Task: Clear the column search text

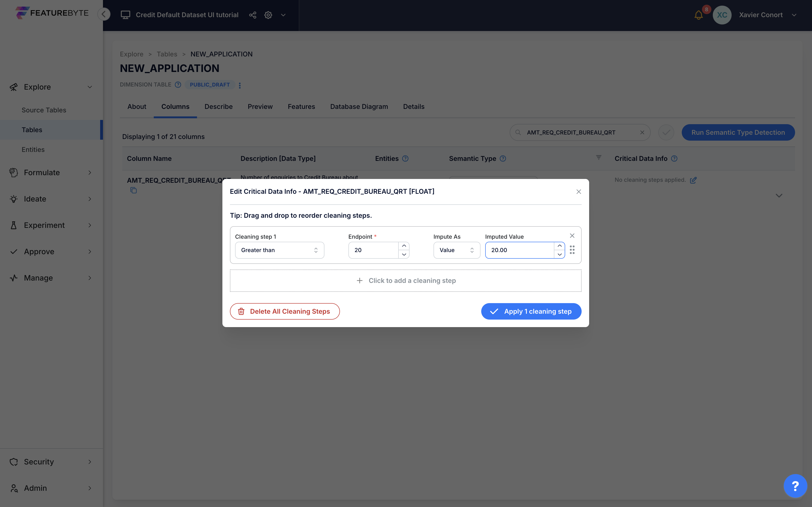Action: 642,132
